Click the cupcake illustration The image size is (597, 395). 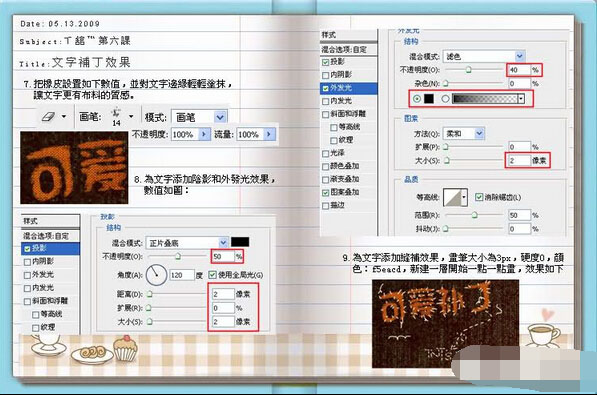pos(125,348)
